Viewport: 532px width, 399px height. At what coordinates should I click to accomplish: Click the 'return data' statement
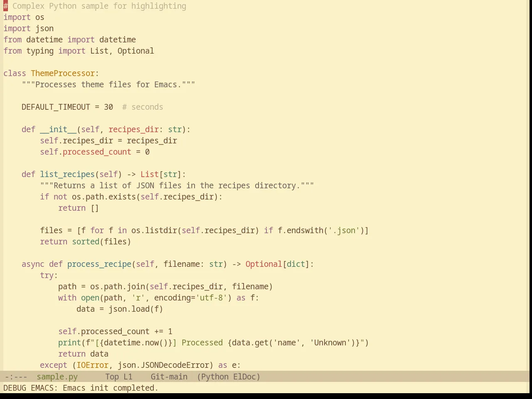(83, 354)
